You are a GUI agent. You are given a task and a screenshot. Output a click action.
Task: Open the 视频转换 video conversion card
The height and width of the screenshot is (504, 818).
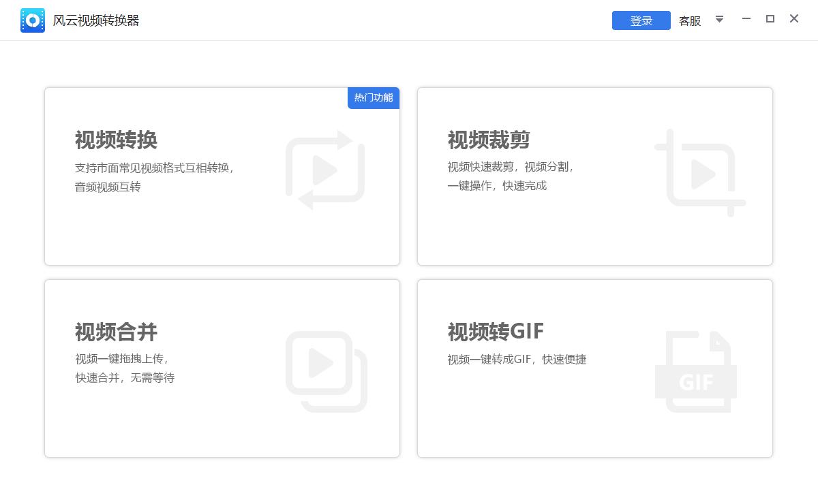tap(222, 225)
